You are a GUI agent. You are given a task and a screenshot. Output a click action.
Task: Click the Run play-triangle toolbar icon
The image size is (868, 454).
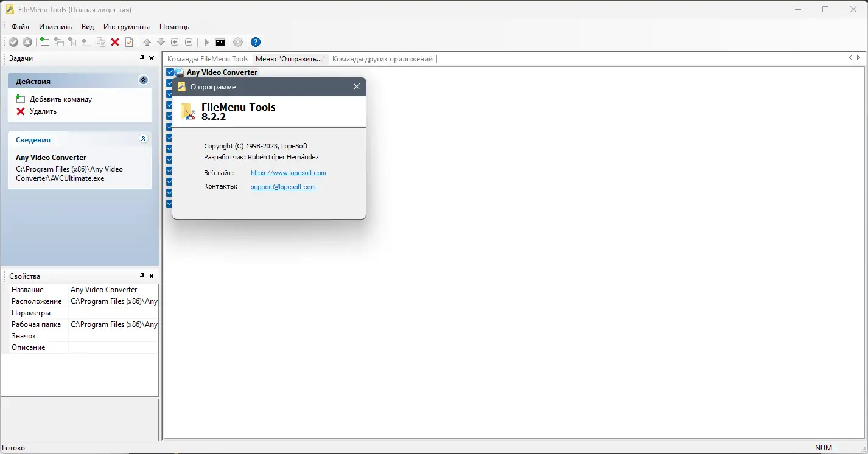tap(206, 42)
